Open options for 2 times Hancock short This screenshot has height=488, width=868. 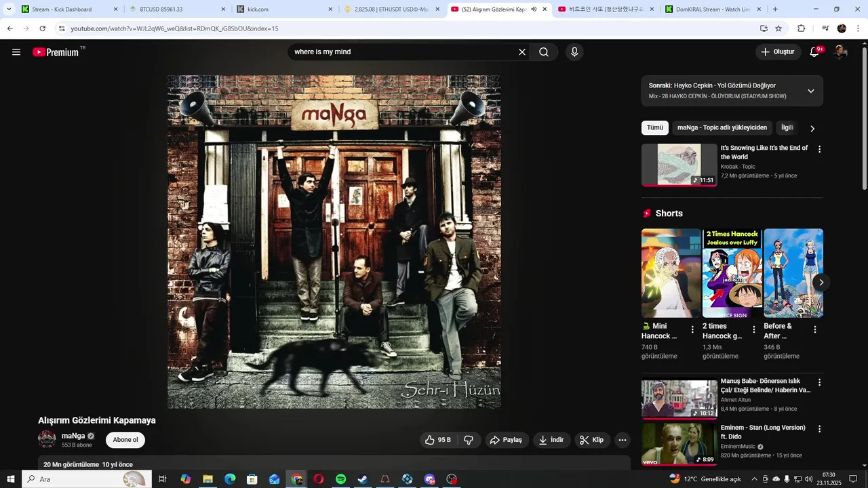pyautogui.click(x=753, y=329)
